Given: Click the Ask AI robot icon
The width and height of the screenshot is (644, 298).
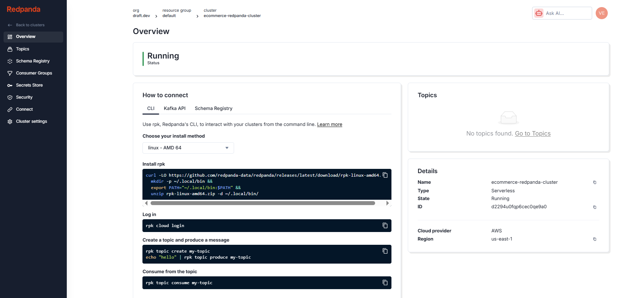Looking at the screenshot, I should tap(539, 13).
